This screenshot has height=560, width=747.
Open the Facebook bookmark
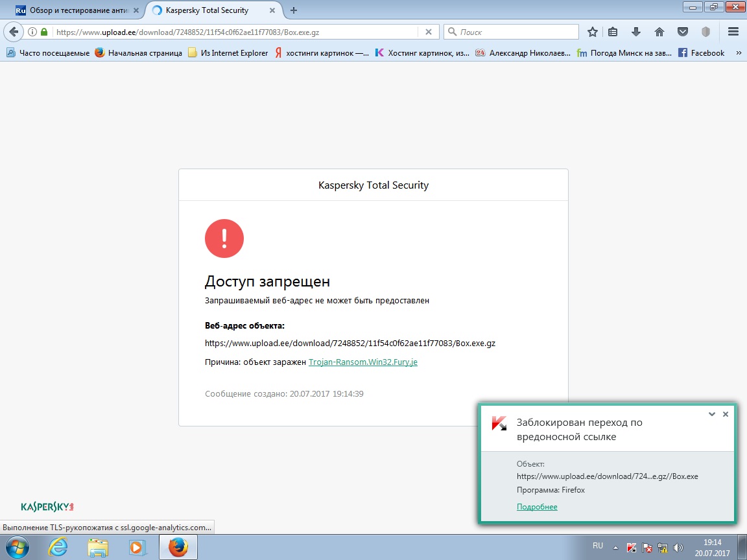[701, 53]
